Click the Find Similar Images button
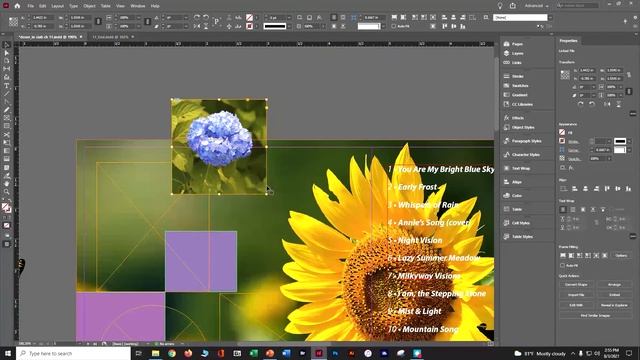 [x=595, y=316]
